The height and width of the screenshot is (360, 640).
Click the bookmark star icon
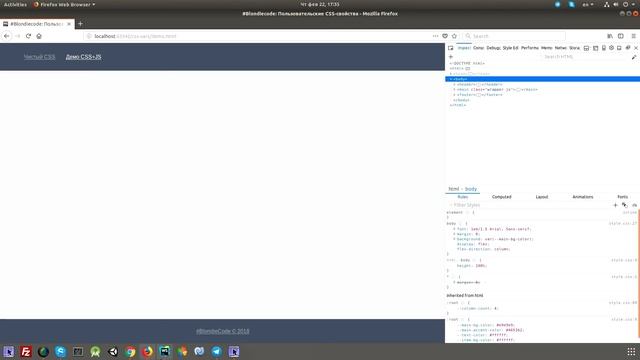point(454,36)
